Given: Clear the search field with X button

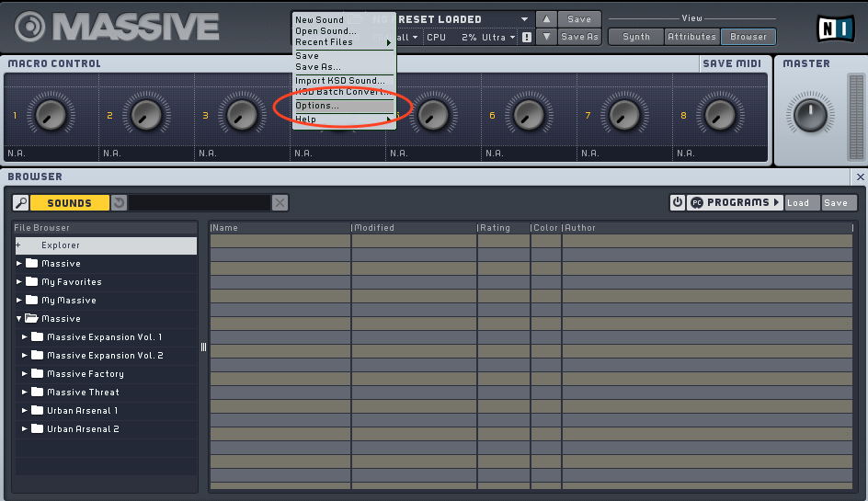Looking at the screenshot, I should pyautogui.click(x=280, y=203).
